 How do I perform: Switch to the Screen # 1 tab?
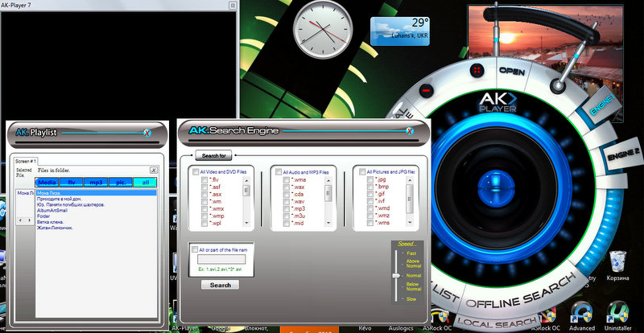[26, 161]
